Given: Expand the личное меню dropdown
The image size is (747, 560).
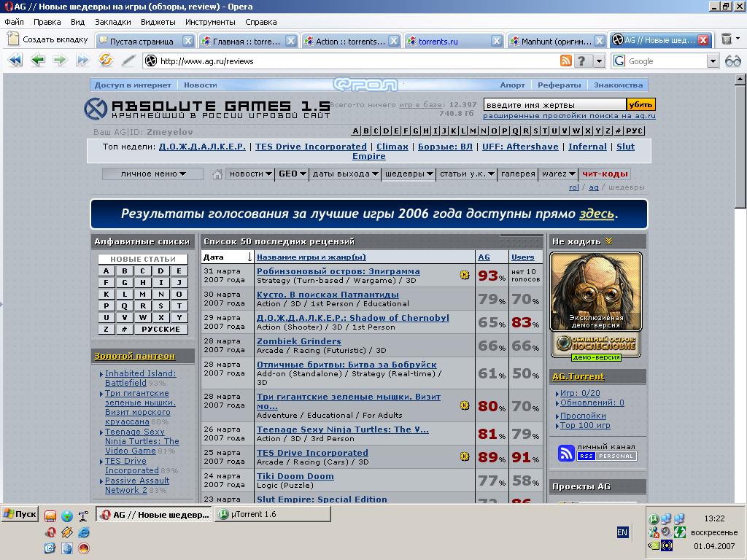Looking at the screenshot, I should tap(153, 174).
